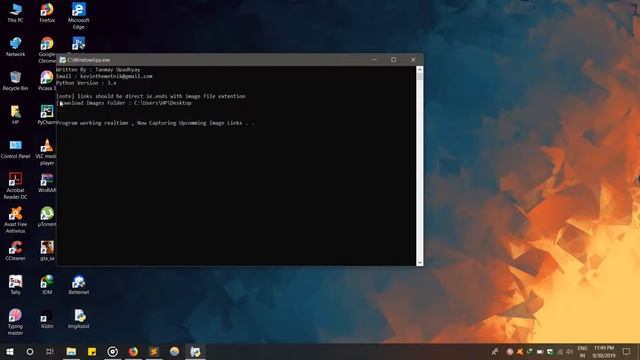
Task: Select the Network desktop icon
Action: (x=16, y=47)
